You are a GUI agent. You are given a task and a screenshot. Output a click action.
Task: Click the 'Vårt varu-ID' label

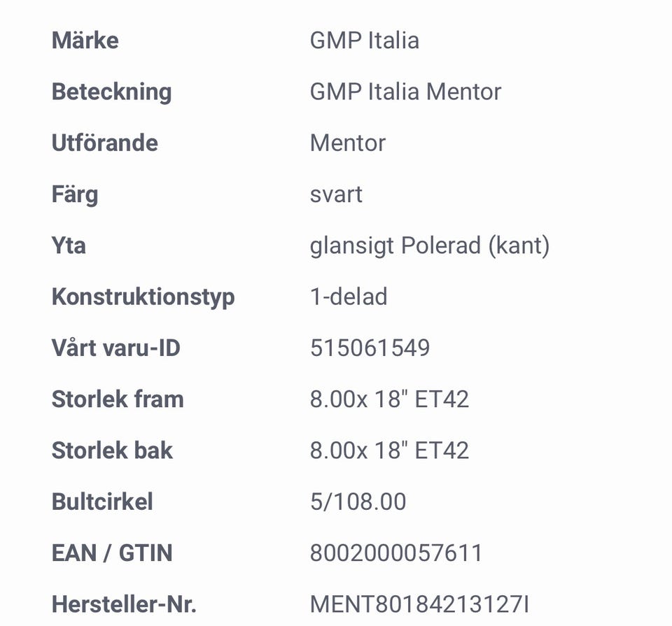click(x=115, y=348)
